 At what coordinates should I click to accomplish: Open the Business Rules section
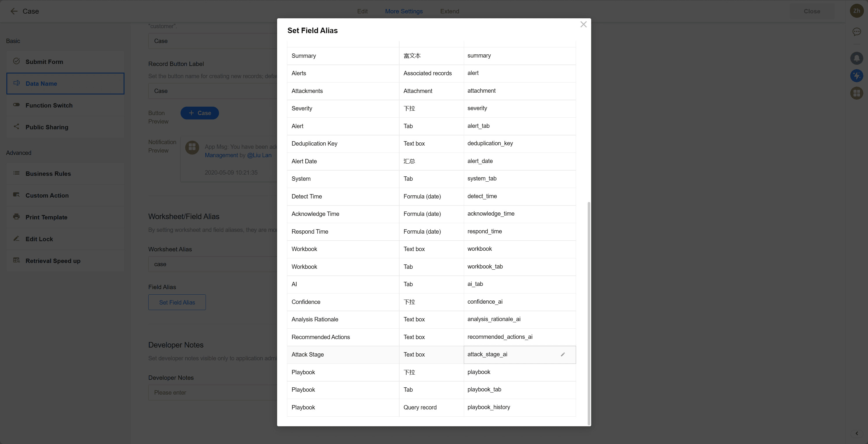[x=48, y=174]
